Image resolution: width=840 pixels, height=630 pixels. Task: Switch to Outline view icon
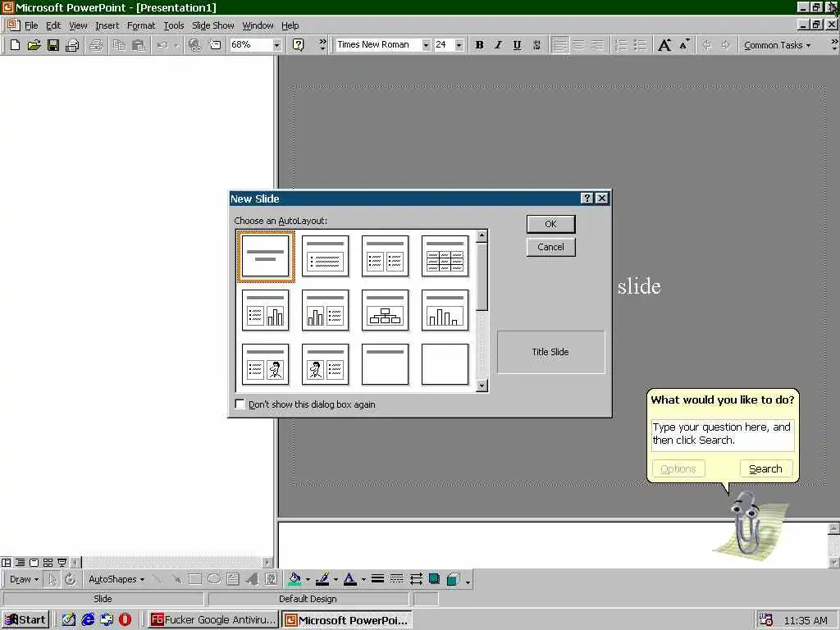click(21, 563)
